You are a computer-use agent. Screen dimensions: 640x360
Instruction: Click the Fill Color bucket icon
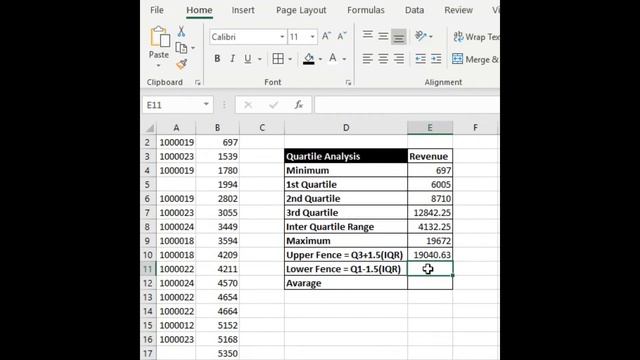(309, 59)
